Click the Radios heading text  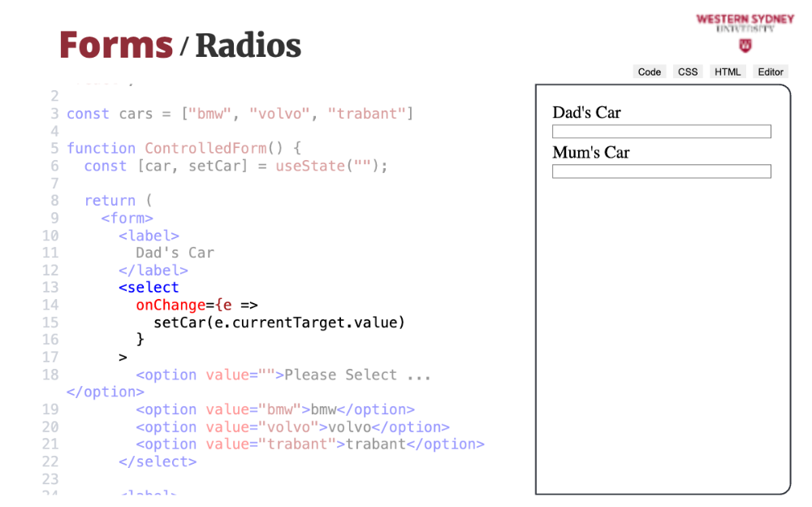point(248,45)
